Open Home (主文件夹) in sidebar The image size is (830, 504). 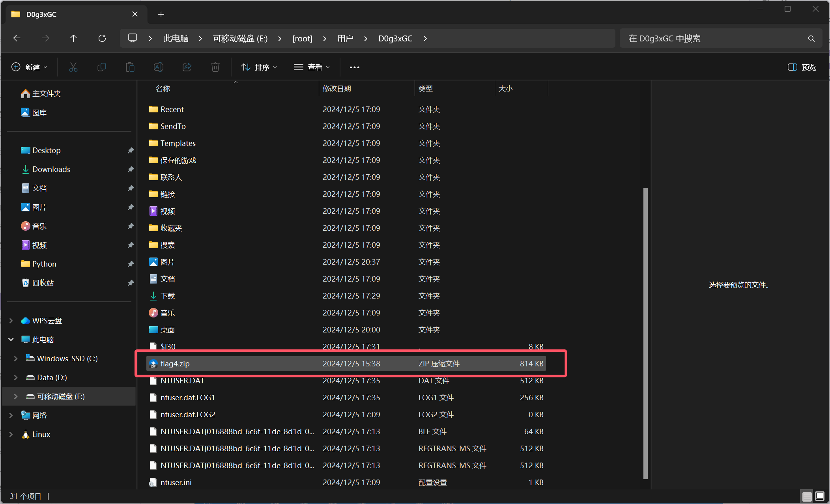41,93
